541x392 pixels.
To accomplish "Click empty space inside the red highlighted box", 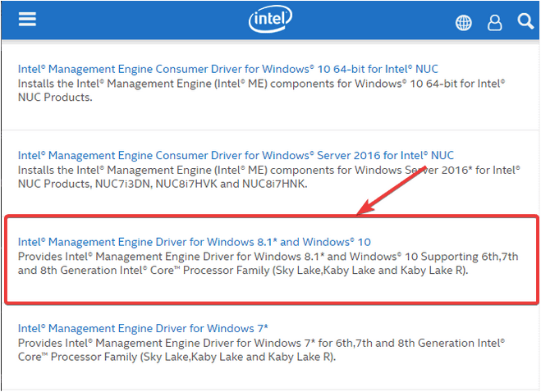I will click(272, 290).
